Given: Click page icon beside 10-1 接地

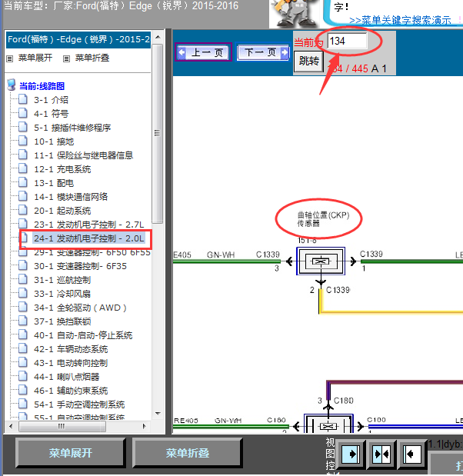Looking at the screenshot, I should pos(23,141).
